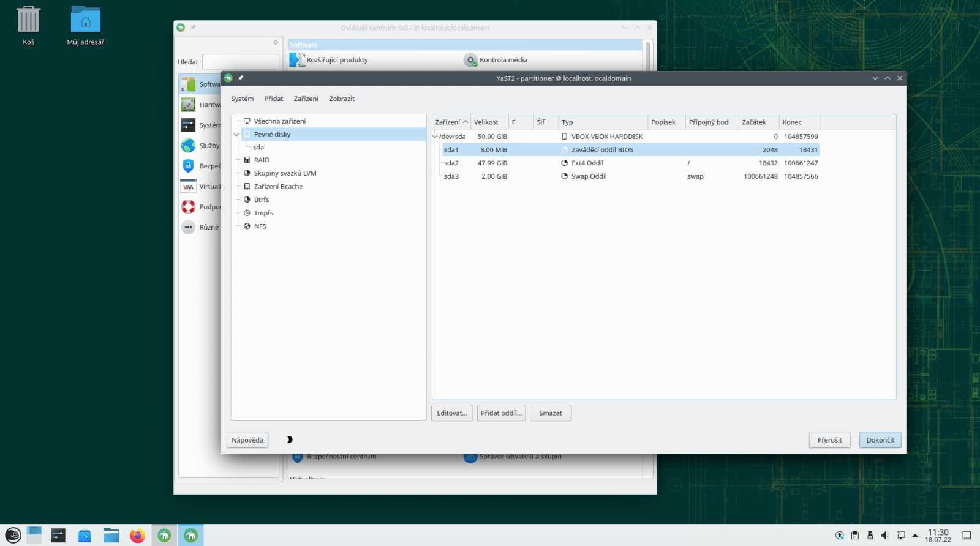Pin the YaST2 partitioner window
Viewport: 980px width, 546px height.
(241, 78)
